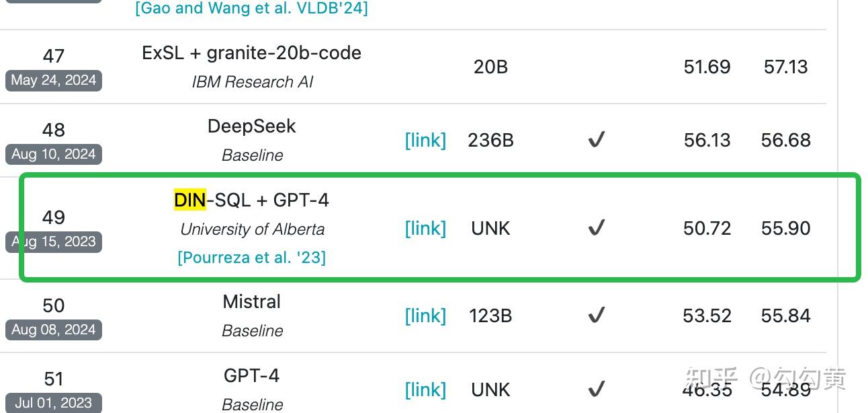Viewport: 868px width, 413px height.
Task: Click the May 24, 2024 date badge
Action: [54, 80]
